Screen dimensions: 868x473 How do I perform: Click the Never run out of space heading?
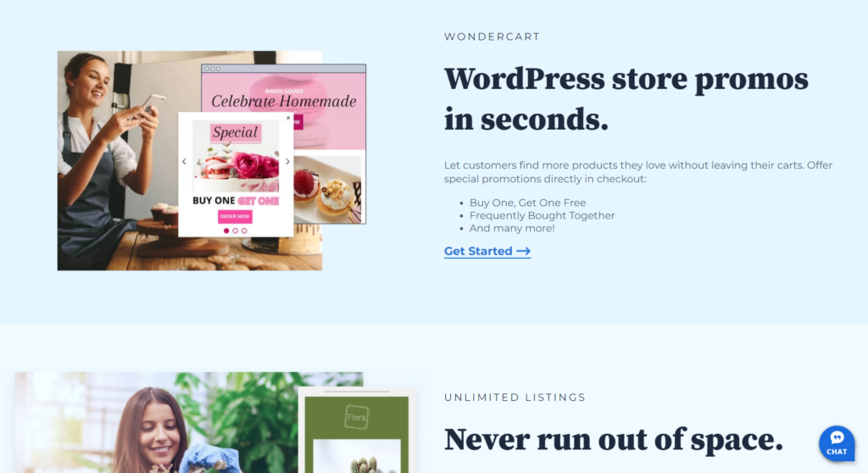[x=614, y=440]
